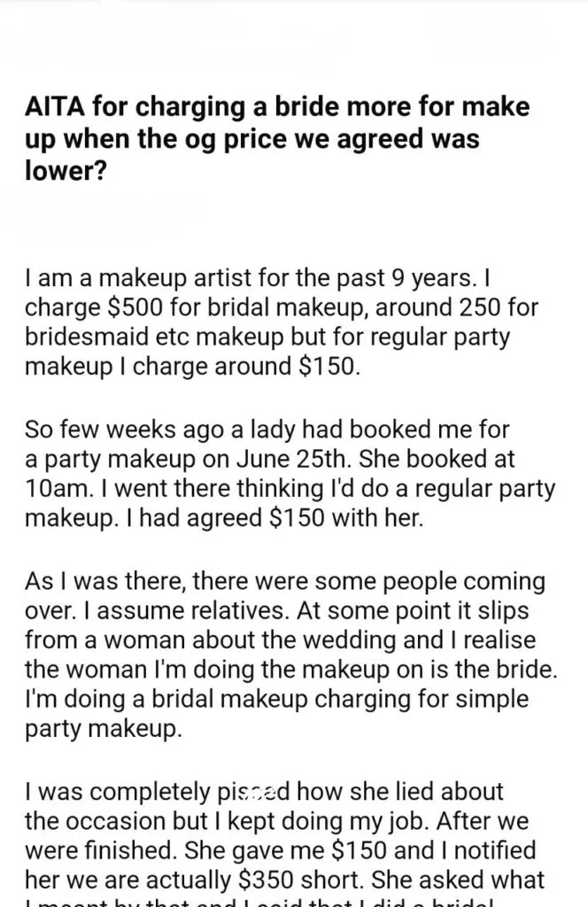The height and width of the screenshot is (907, 588).
Task: Open the AITA post title about charging a bride
Action: [277, 139]
